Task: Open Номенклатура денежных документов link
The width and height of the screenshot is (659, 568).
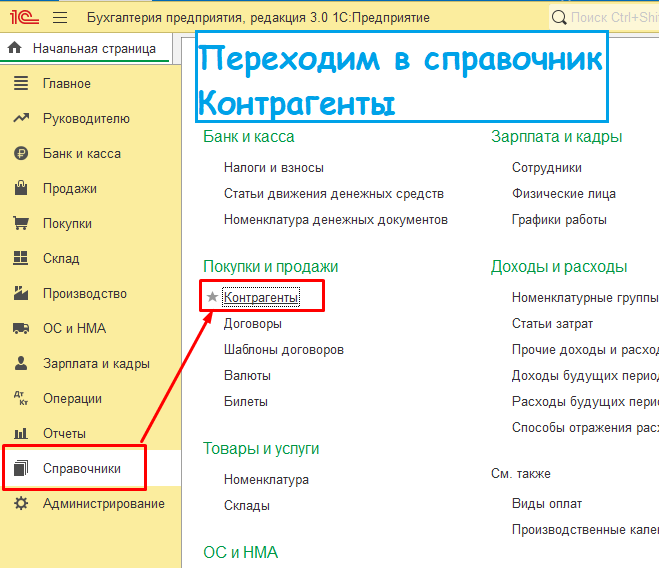Action: (x=336, y=220)
